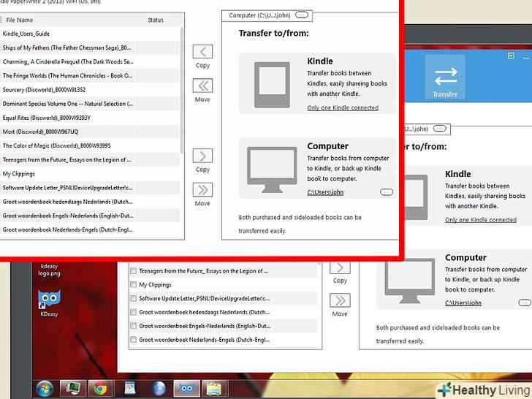Select the Computer monitor icon in the background window
This screenshot has width=532, height=399.
click(x=410, y=281)
